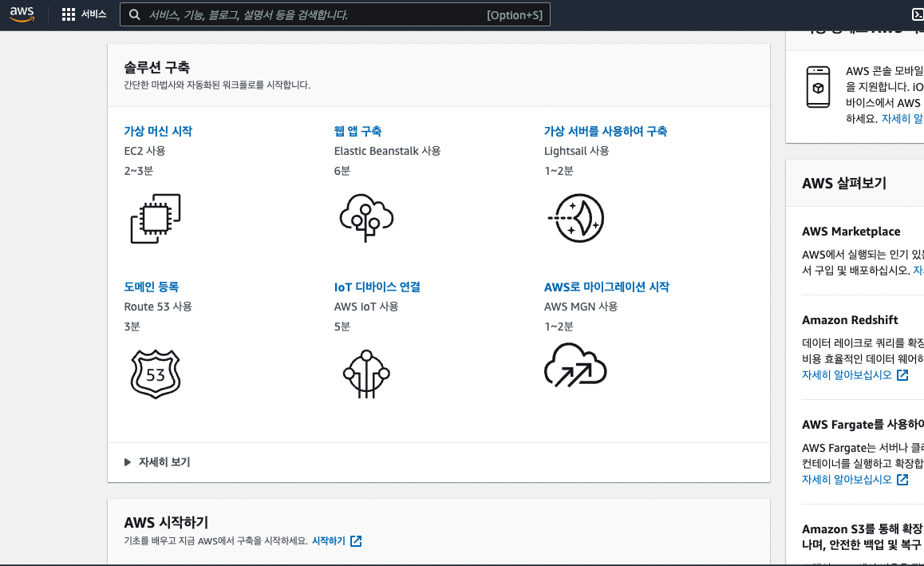Open 가상 서버를 사용하여 구축 link
This screenshot has height=566, width=924.
pyautogui.click(x=605, y=131)
